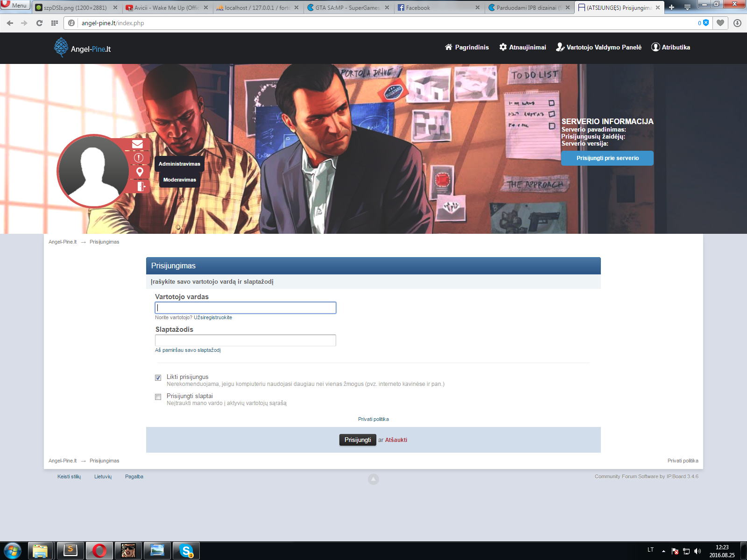Open network icon in system tray
The width and height of the screenshot is (747, 560).
[686, 551]
